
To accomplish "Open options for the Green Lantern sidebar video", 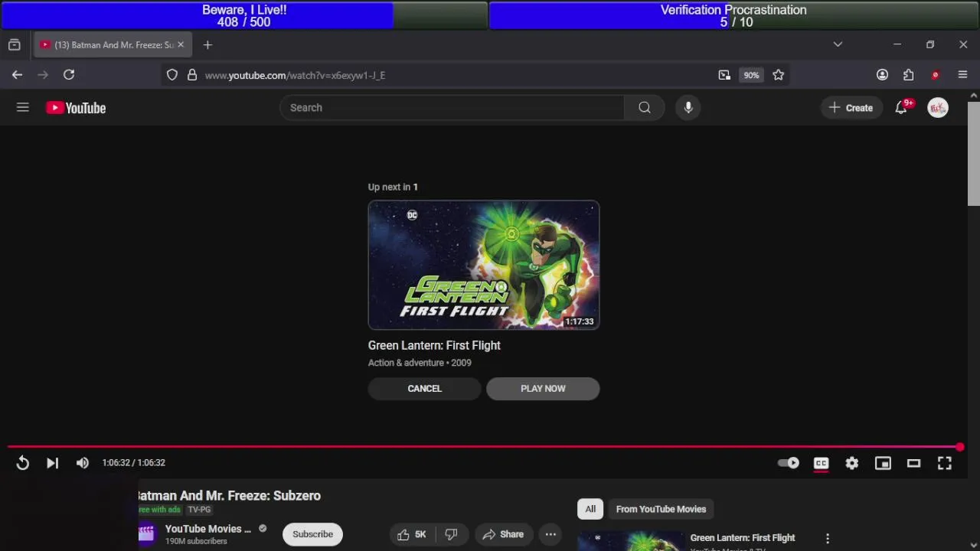I will [x=828, y=539].
